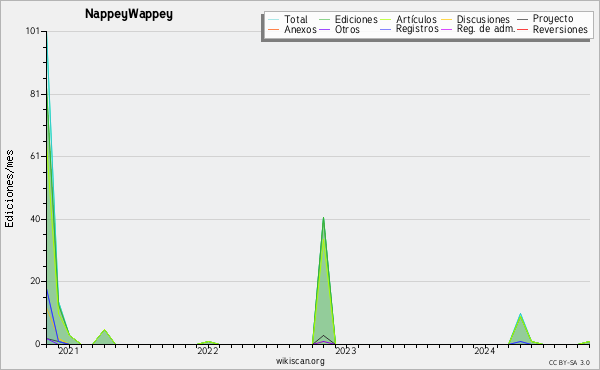Click the wikiscan.org source text
The width and height of the screenshot is (600, 370).
[x=300, y=361]
